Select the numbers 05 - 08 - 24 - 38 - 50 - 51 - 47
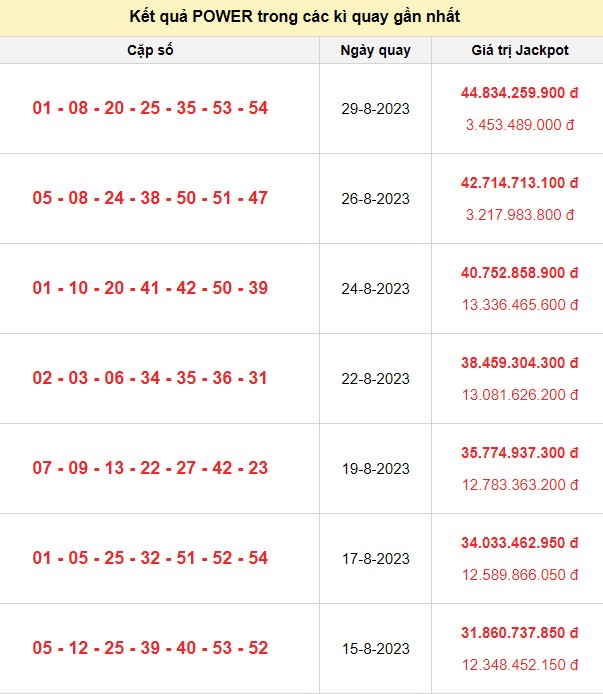Screen dimensions: 603x694 pyautogui.click(x=150, y=198)
